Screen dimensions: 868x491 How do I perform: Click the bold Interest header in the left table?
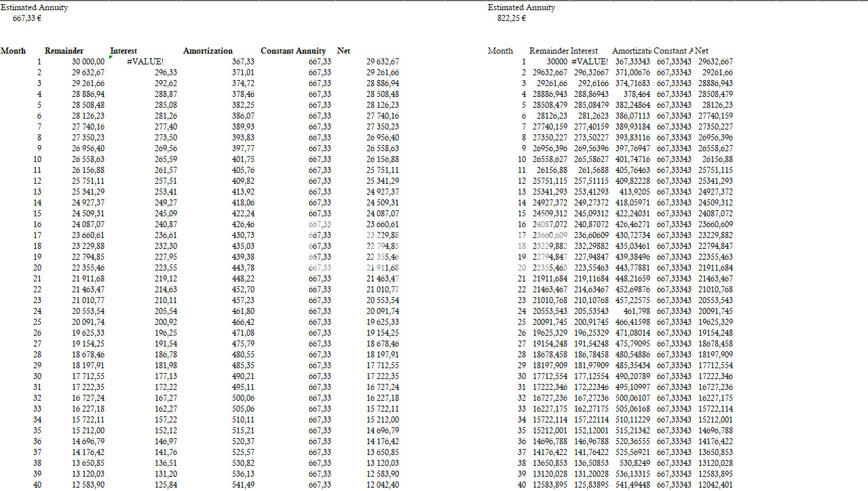point(124,51)
